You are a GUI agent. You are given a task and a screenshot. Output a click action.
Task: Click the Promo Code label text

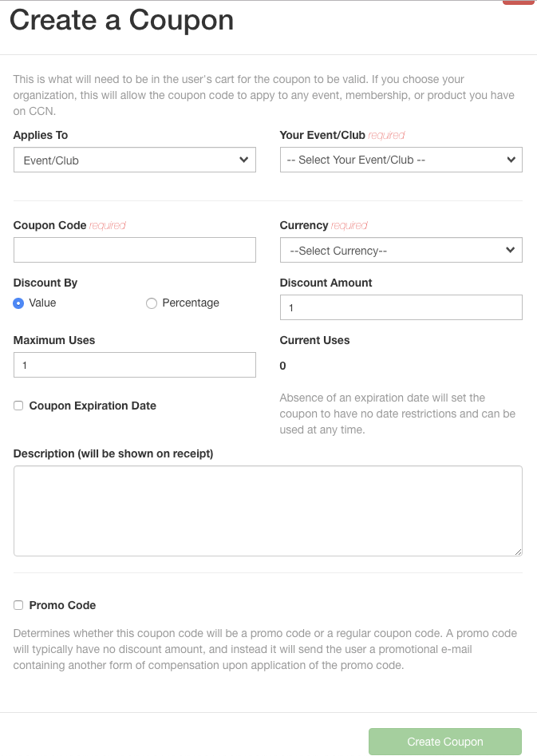(62, 605)
